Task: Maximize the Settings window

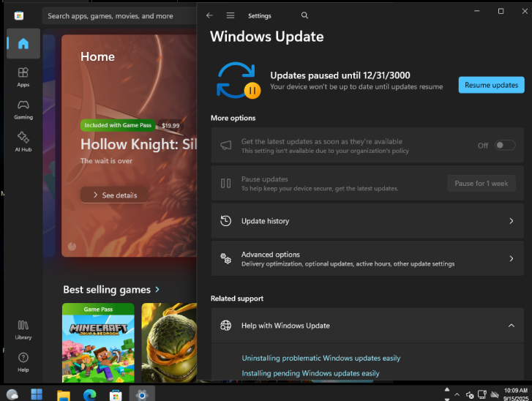Action: (501, 11)
